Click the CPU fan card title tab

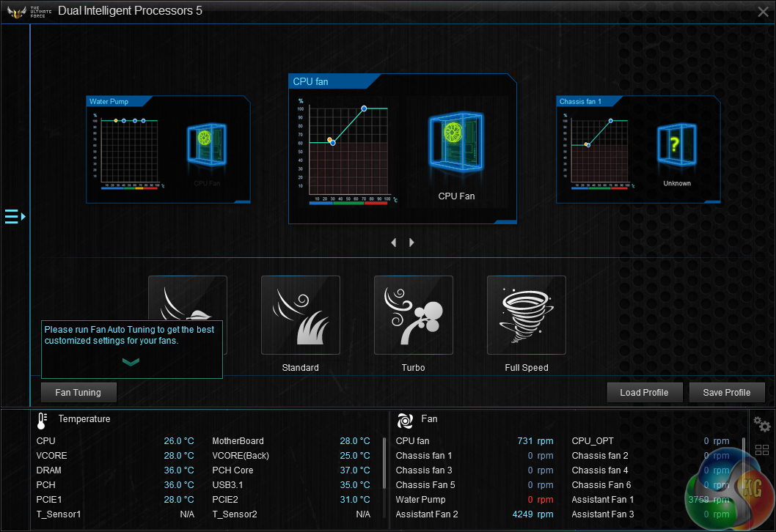point(329,81)
